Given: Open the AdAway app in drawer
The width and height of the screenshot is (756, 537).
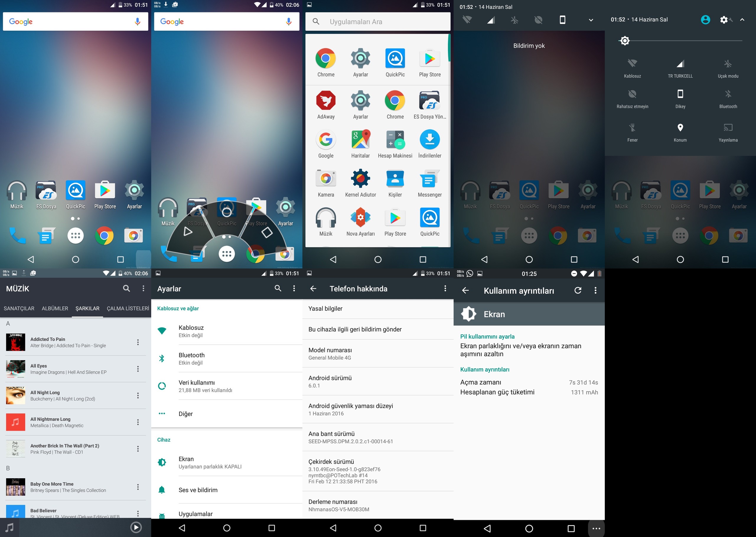Looking at the screenshot, I should point(325,101).
